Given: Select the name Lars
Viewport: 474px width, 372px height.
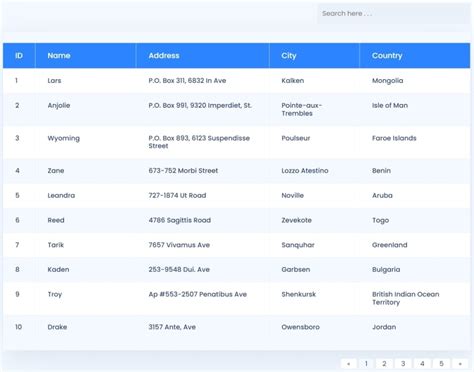Looking at the screenshot, I should (54, 81).
